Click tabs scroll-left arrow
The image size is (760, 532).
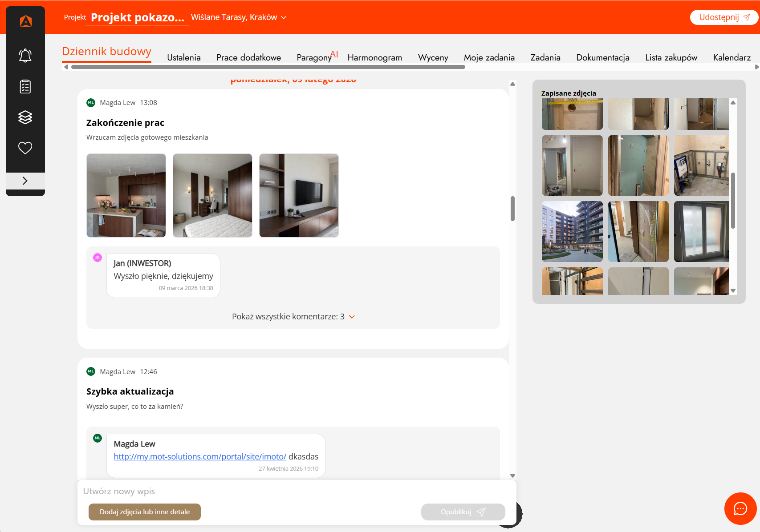pos(66,67)
